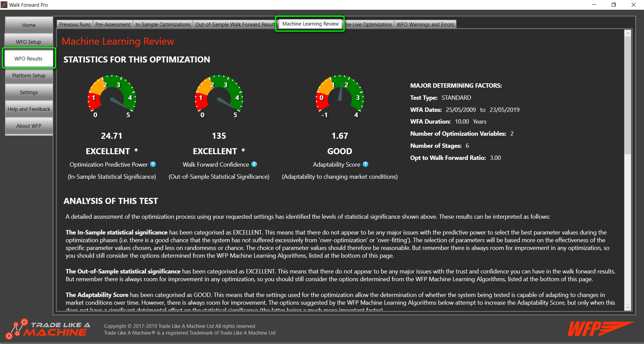
Task: Open WFO Warnings and Errors tab
Action: coord(425,24)
